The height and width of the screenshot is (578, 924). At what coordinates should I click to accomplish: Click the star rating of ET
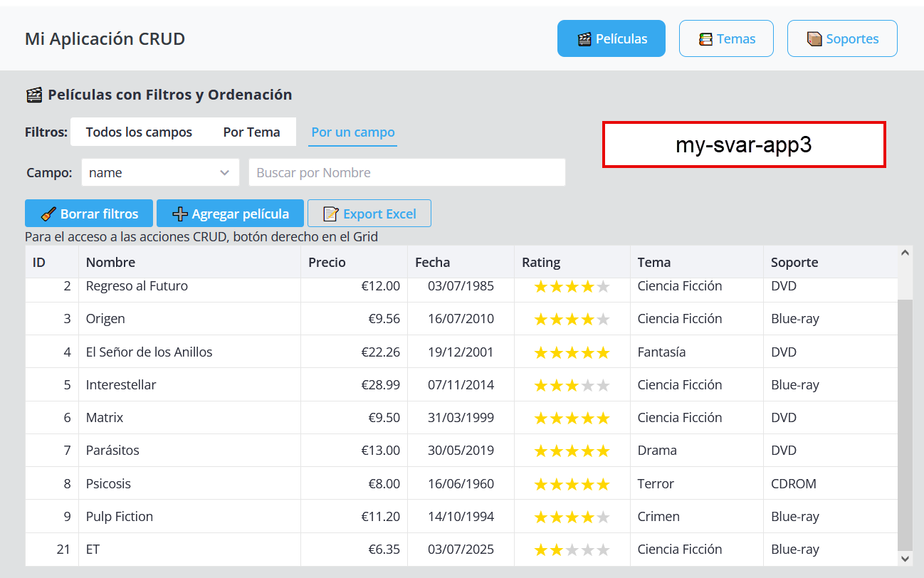tap(572, 550)
